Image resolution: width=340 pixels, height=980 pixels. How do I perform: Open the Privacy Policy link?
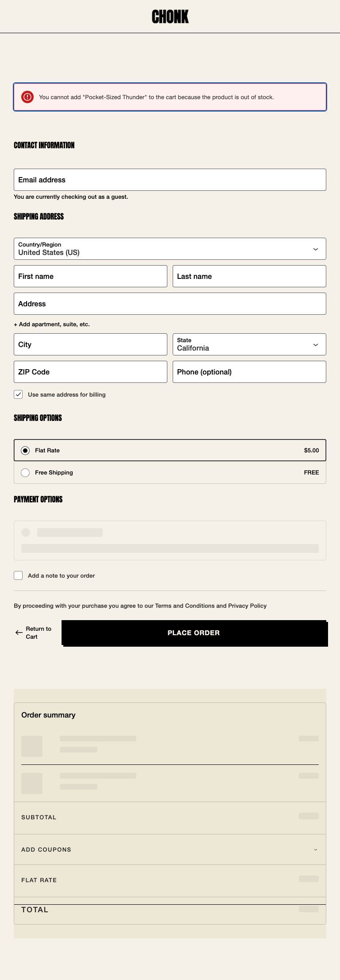[247, 606]
